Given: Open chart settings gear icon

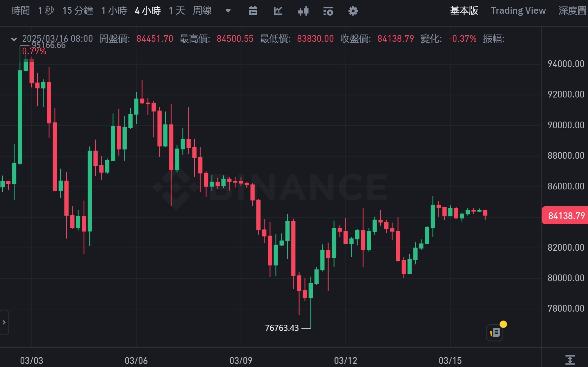Looking at the screenshot, I should (353, 11).
